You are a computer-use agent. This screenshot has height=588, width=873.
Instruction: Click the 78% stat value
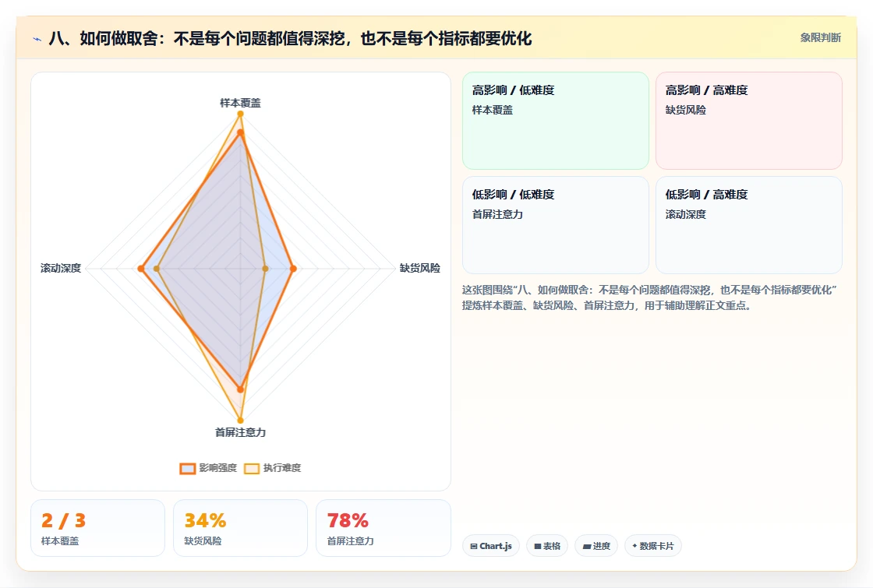point(348,521)
